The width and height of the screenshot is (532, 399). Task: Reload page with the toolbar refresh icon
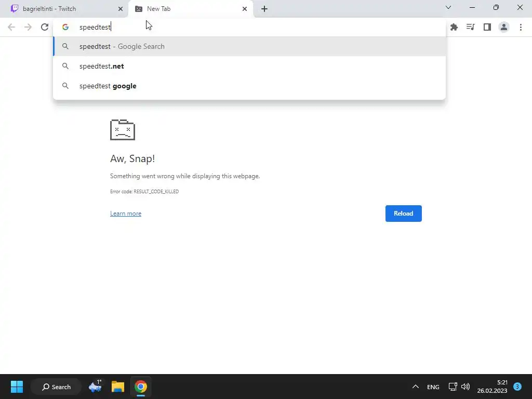tap(45, 27)
